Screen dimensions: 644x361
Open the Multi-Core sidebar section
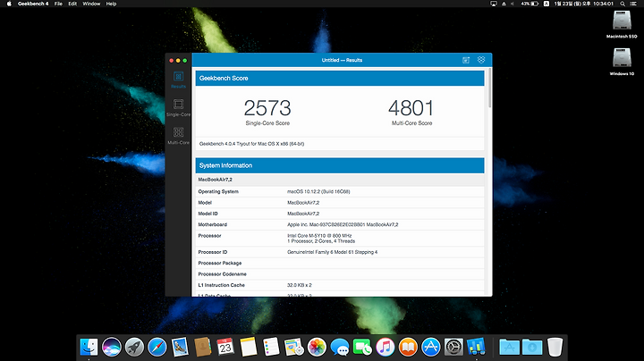pos(178,136)
